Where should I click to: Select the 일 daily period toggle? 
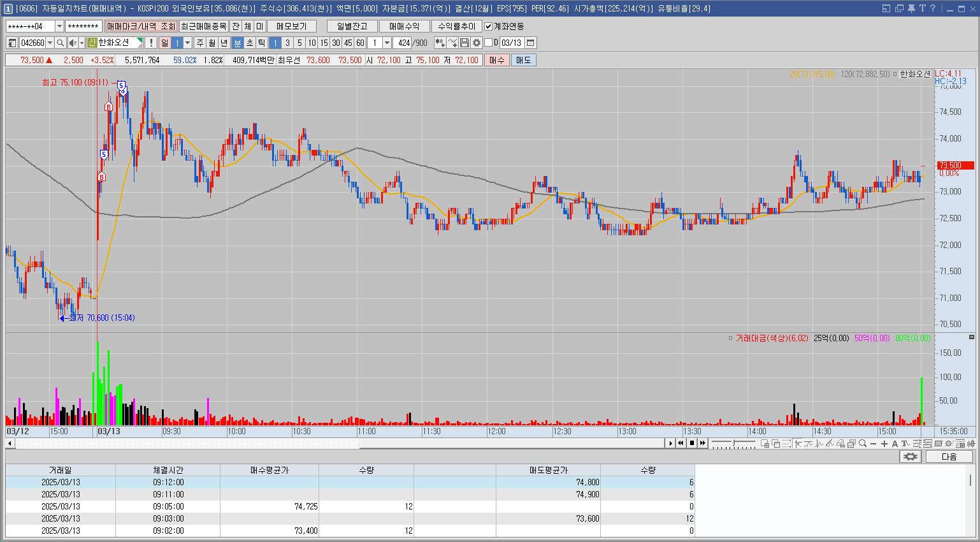[164, 43]
